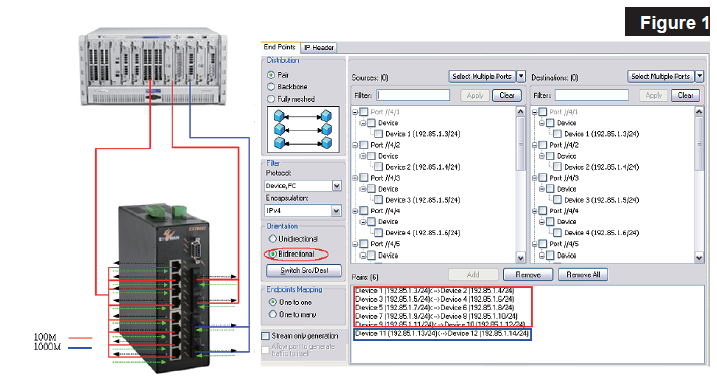
Task: Clear the Destinations filter
Action: (685, 95)
